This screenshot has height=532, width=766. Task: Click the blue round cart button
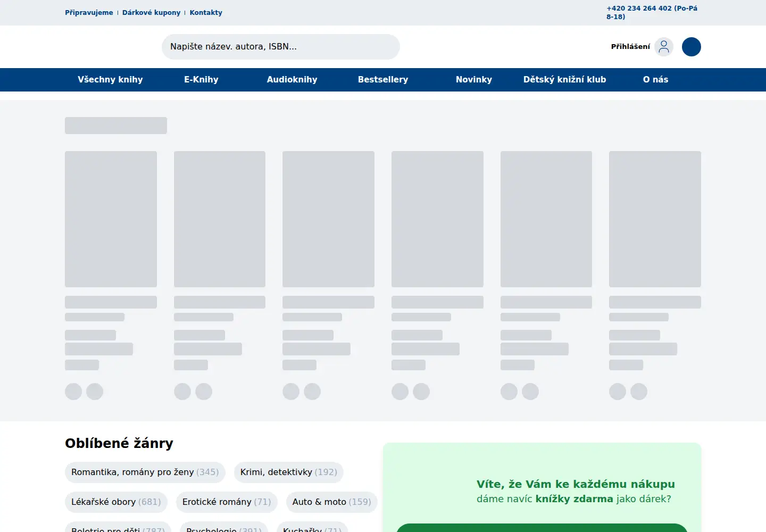[692, 47]
